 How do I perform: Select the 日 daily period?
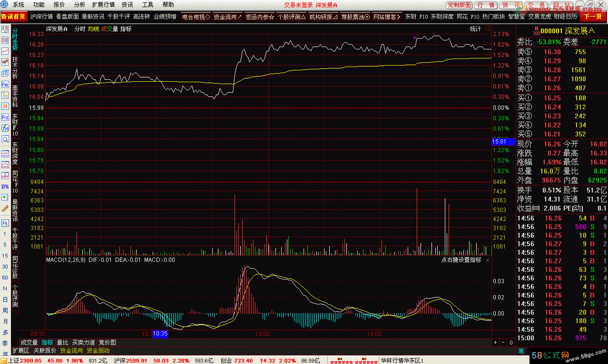tap(5, 299)
